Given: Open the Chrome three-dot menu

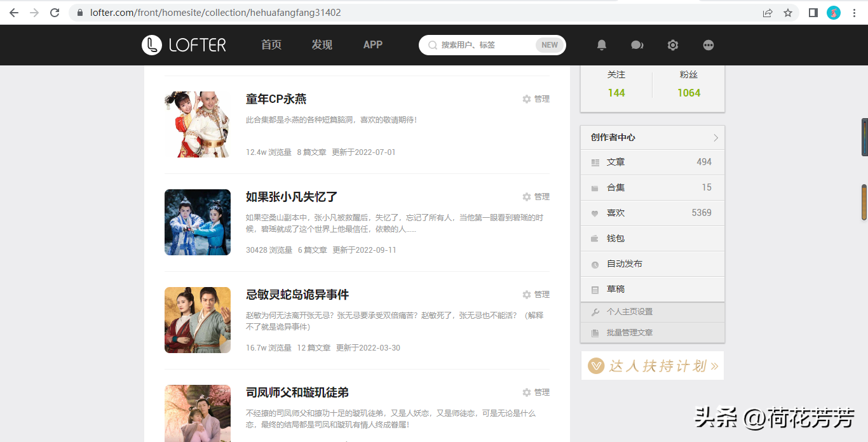Looking at the screenshot, I should tap(855, 13).
